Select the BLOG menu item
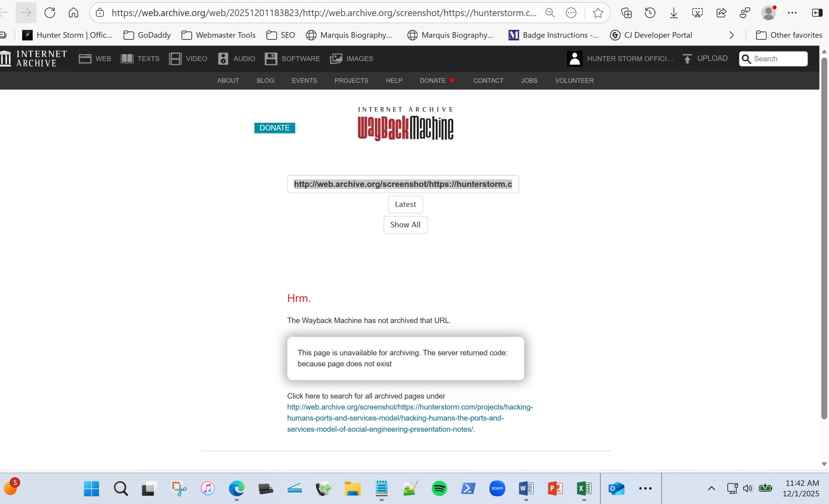 click(x=265, y=80)
